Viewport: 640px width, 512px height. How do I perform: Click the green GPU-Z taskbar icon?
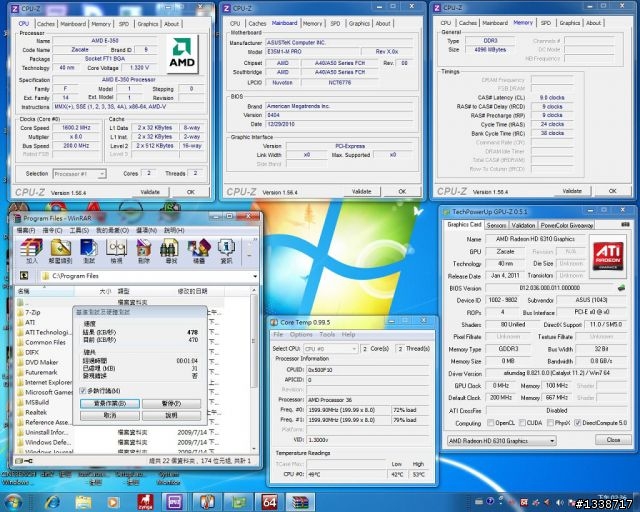coord(239,502)
